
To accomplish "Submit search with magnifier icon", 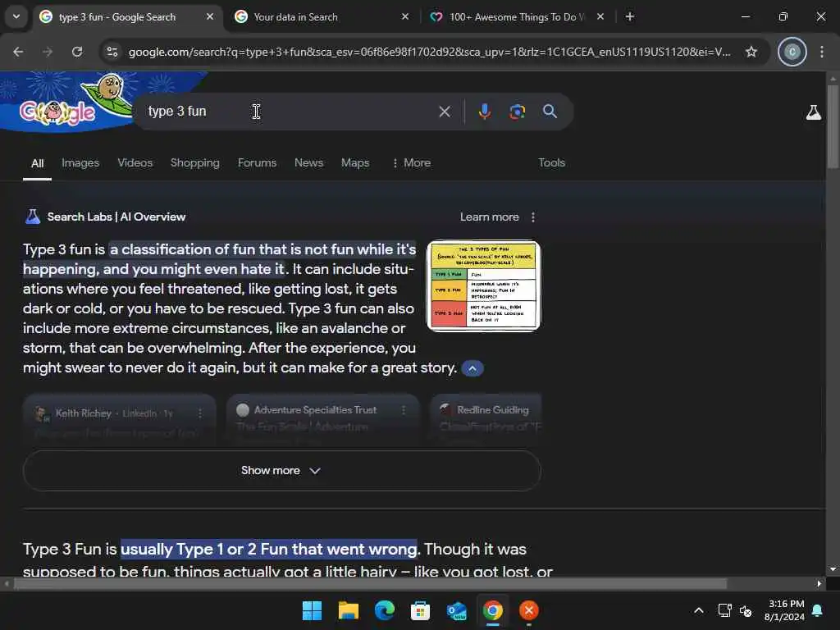I will coord(550,112).
